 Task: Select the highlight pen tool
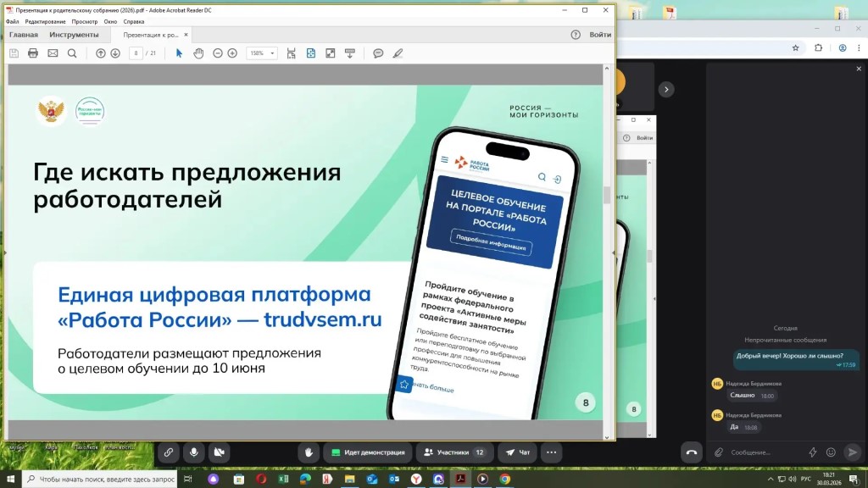(398, 53)
